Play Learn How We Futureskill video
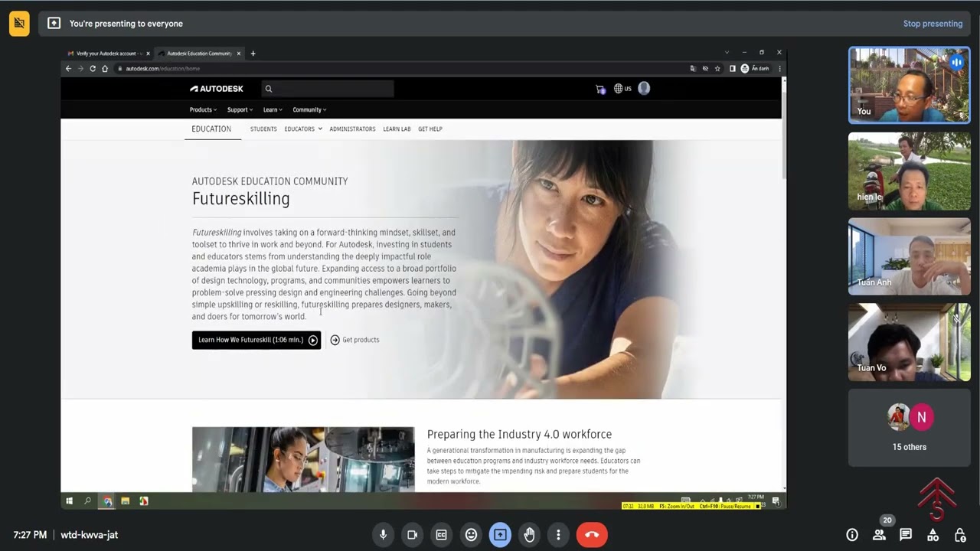Screen dimensions: 980x551 pyautogui.click(x=256, y=340)
